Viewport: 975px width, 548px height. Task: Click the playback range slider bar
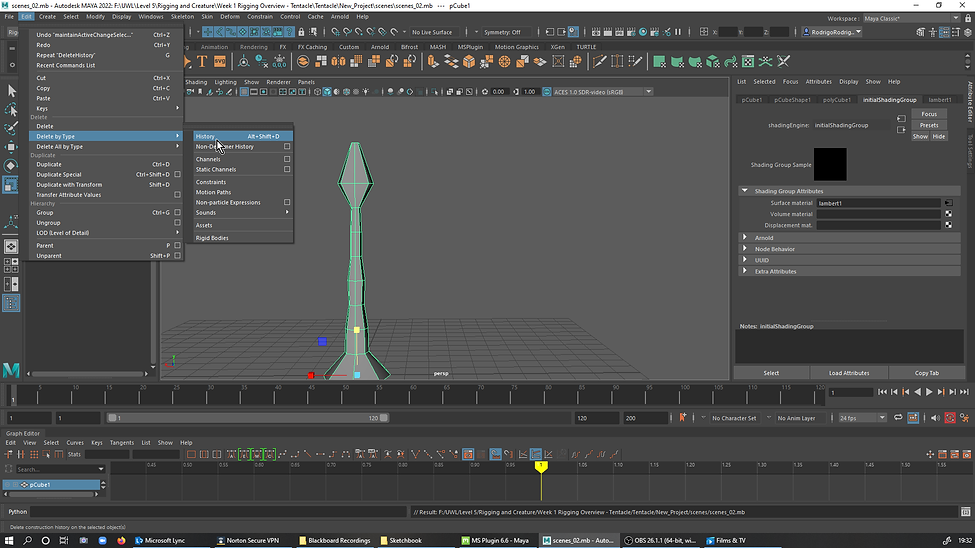coord(247,418)
